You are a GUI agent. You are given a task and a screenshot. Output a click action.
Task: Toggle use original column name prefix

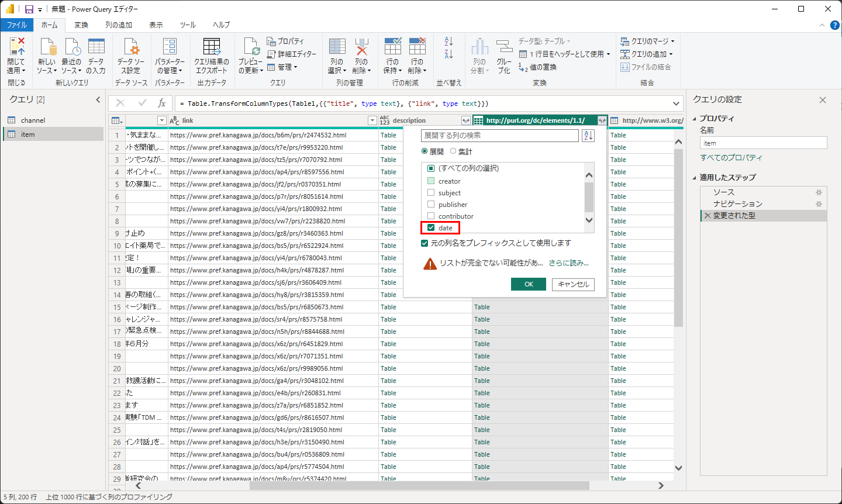point(425,243)
